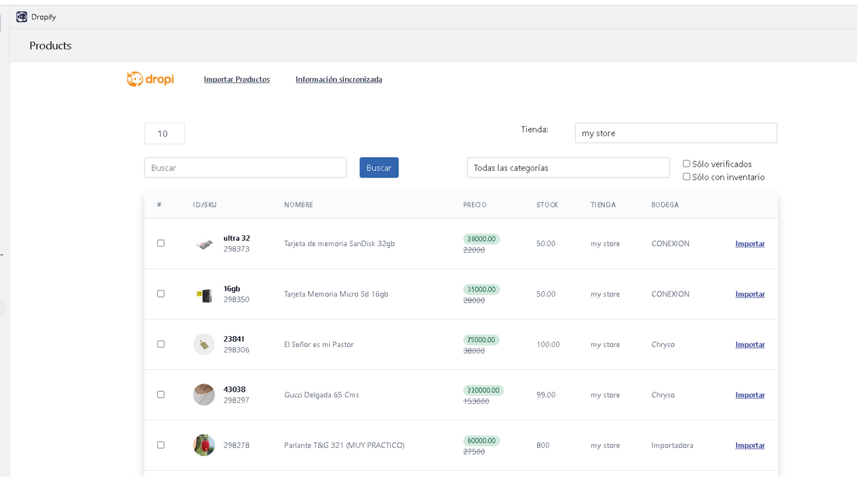Image resolution: width=868 pixels, height=488 pixels.
Task: Click stock value 800
Action: pyautogui.click(x=543, y=445)
